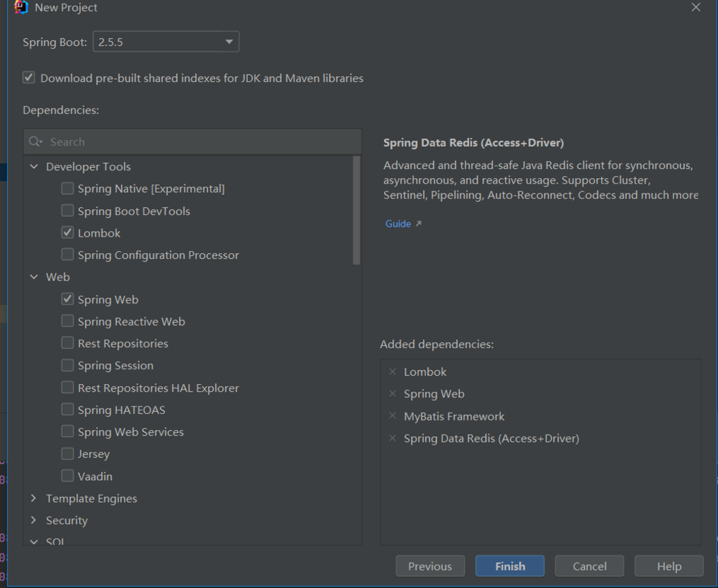The width and height of the screenshot is (718, 588).
Task: Remove Spring Web using its X icon
Action: [392, 394]
